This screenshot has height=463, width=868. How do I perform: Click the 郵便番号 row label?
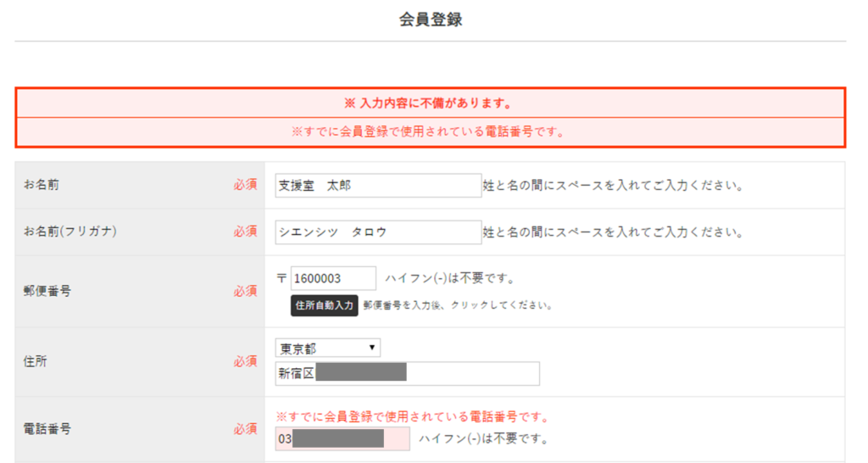click(47, 291)
